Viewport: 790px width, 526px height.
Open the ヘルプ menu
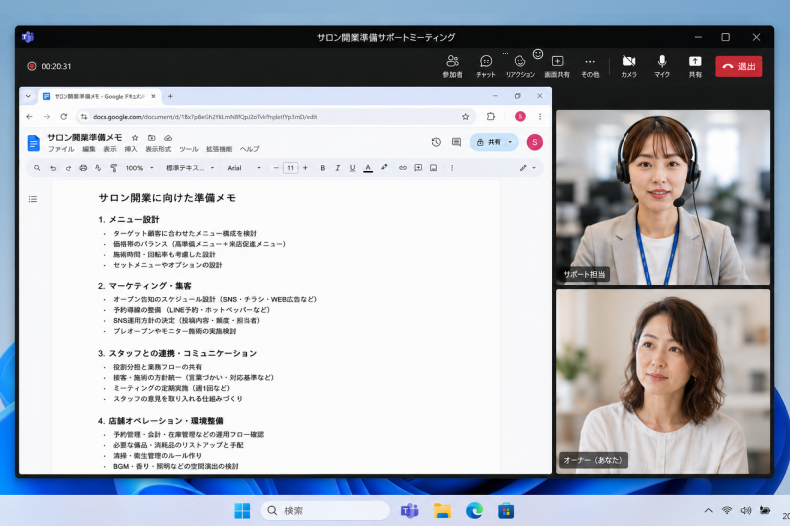tap(250, 149)
